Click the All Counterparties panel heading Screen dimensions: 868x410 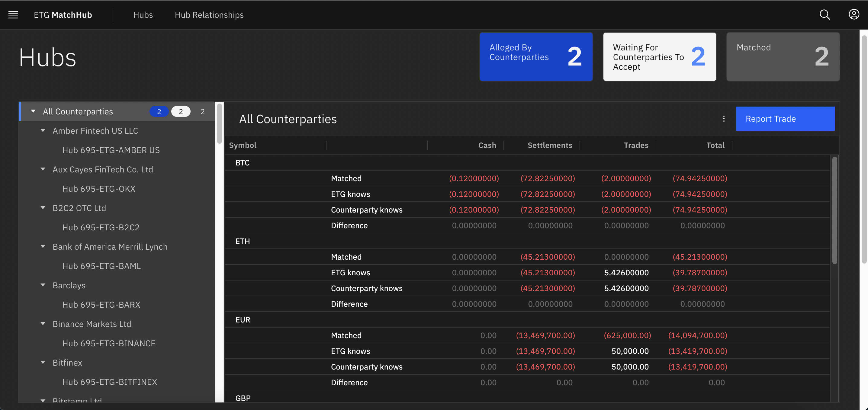click(x=288, y=119)
